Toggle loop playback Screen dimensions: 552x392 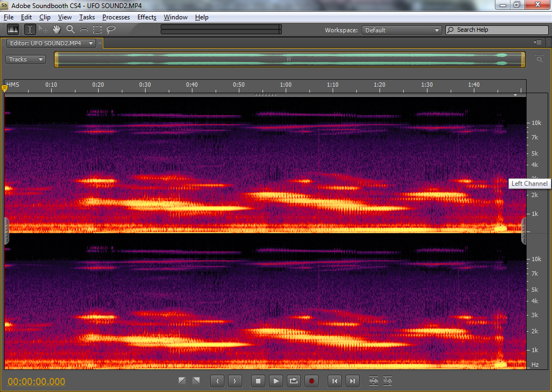coord(293,381)
